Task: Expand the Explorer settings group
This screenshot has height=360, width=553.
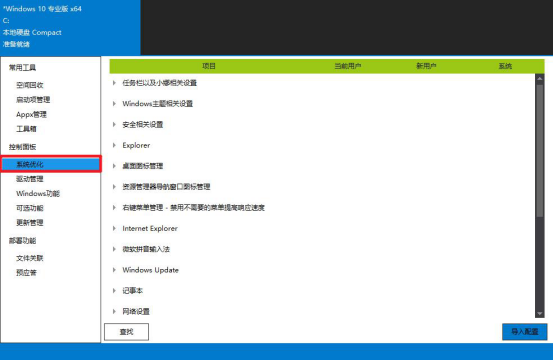Action: coord(114,145)
